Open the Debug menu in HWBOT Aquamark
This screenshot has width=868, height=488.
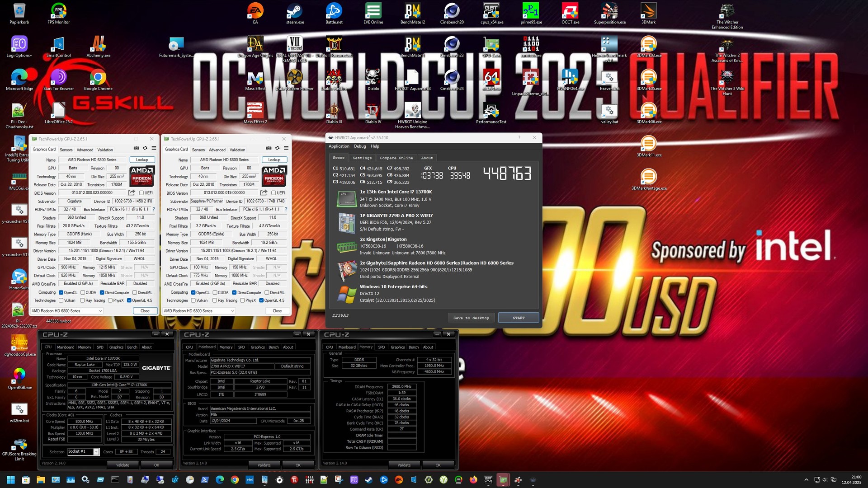[x=360, y=146]
